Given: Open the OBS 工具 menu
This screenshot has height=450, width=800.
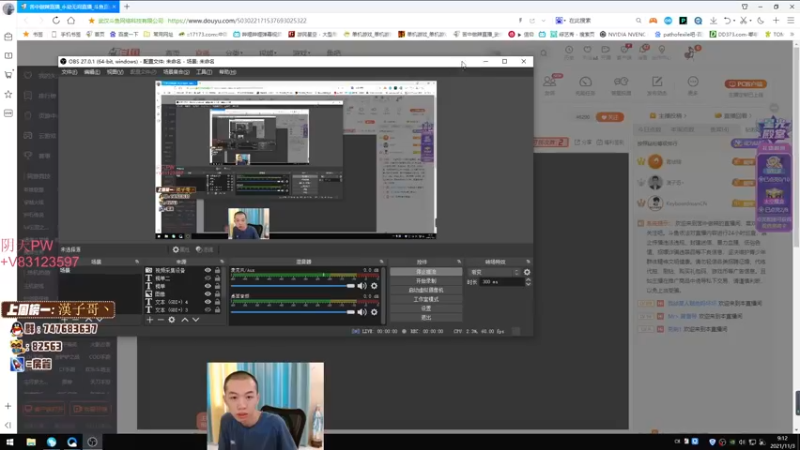Looking at the screenshot, I should point(204,72).
